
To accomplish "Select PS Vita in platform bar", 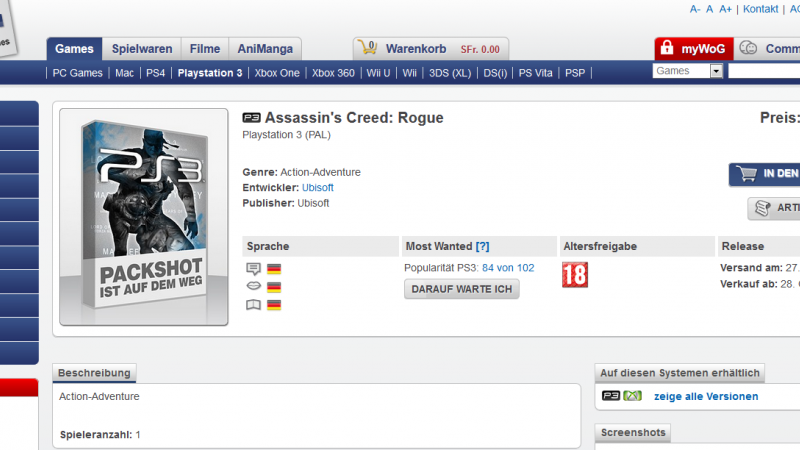I will point(535,73).
